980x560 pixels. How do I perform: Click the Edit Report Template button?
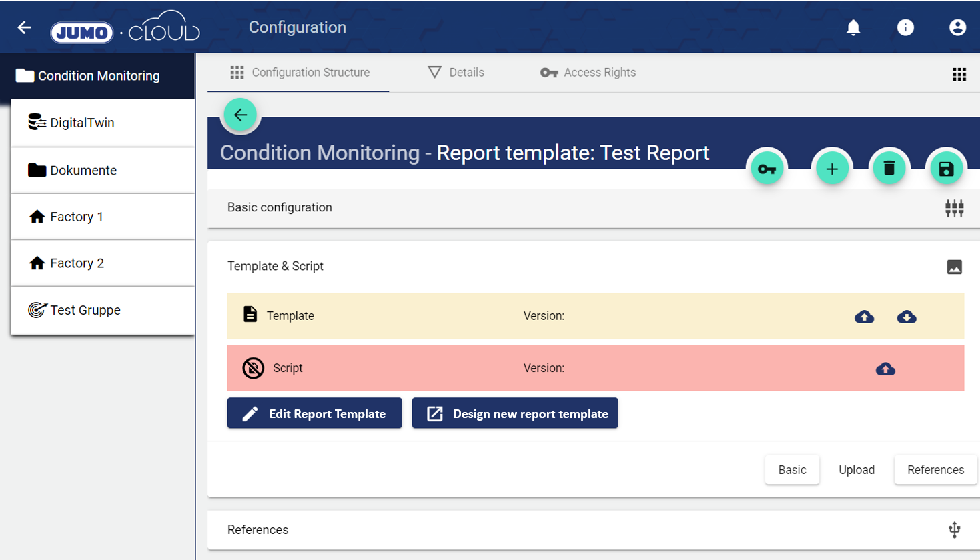(314, 413)
